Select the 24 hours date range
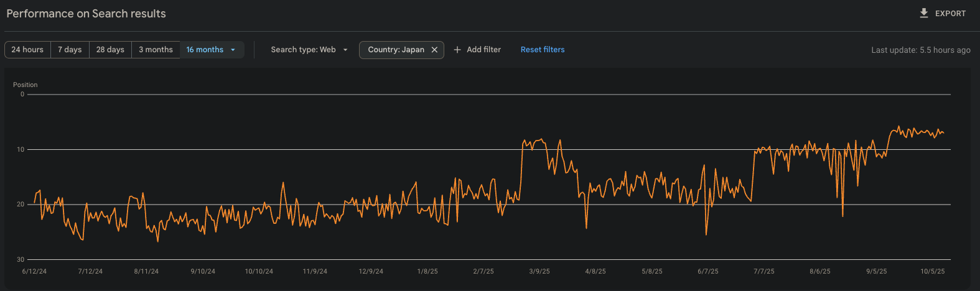The width and height of the screenshot is (980, 291). click(x=27, y=50)
